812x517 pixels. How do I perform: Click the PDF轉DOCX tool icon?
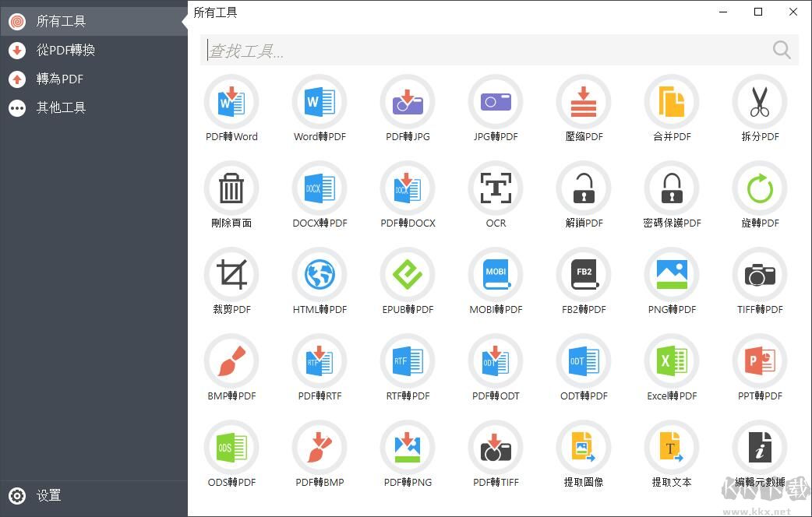pos(408,188)
